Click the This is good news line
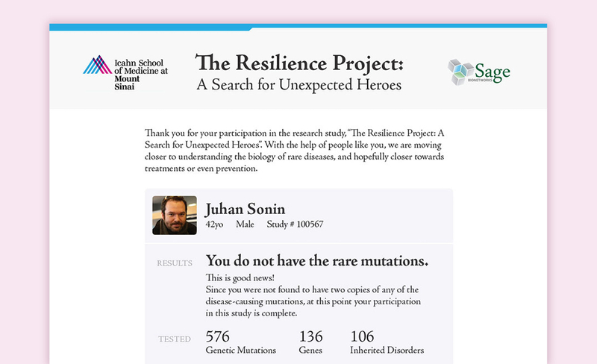 coord(240,277)
